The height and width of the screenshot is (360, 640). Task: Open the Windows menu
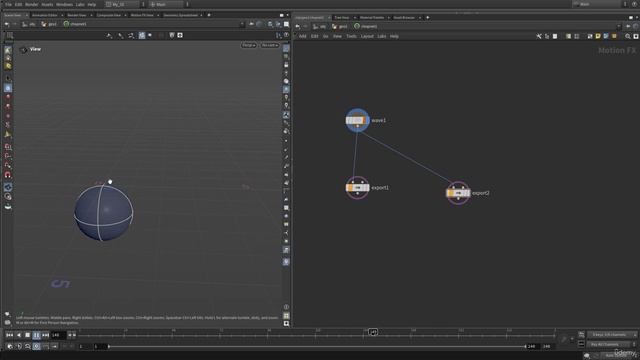coord(64,4)
